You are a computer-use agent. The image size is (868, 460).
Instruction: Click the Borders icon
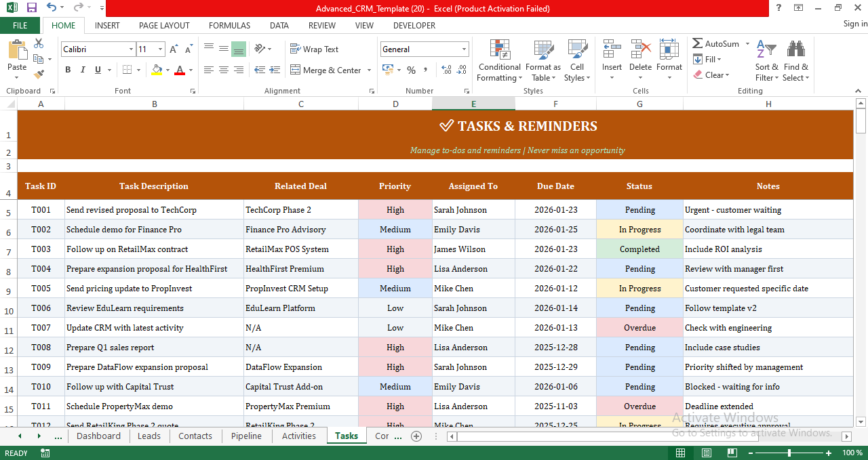click(127, 70)
